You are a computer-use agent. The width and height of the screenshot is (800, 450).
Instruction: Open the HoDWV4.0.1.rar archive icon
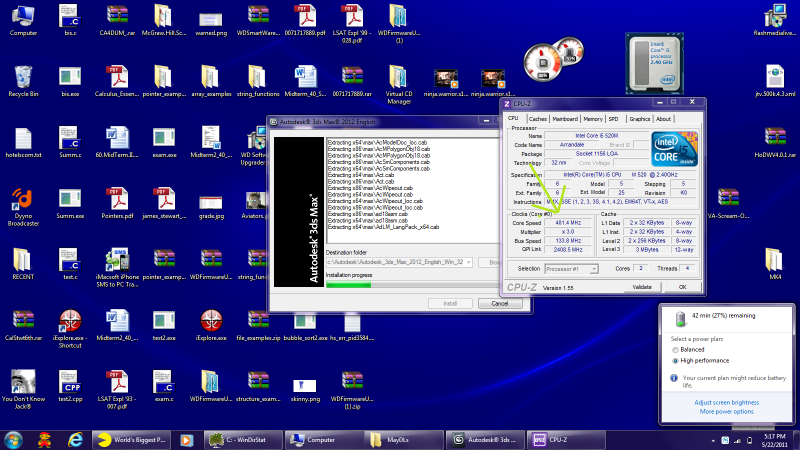[x=774, y=142]
